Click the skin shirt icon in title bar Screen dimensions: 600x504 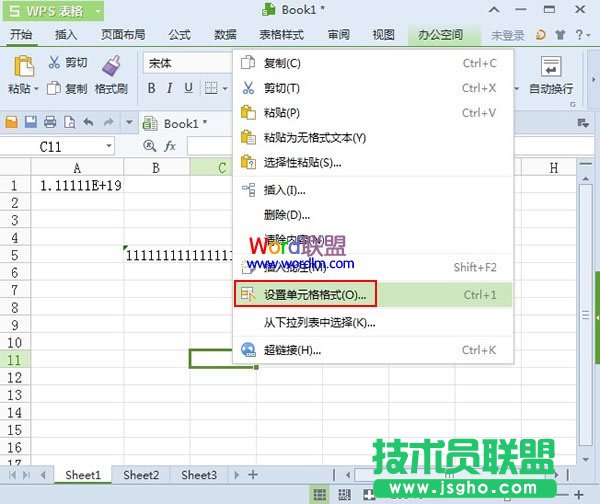click(560, 35)
